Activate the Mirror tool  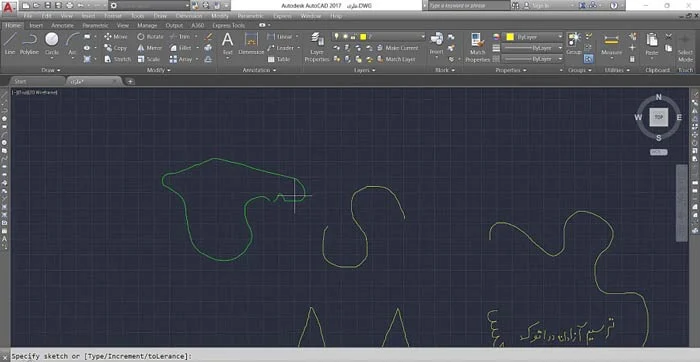point(150,48)
